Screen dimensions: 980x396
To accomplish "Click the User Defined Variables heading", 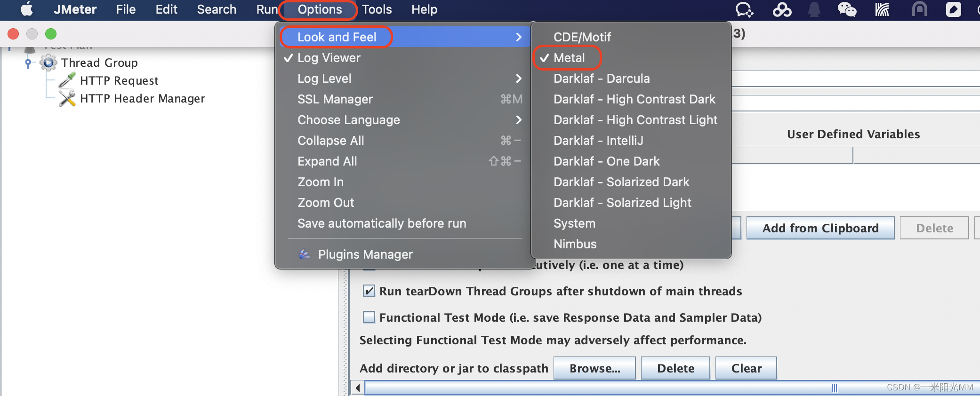I will [x=853, y=134].
